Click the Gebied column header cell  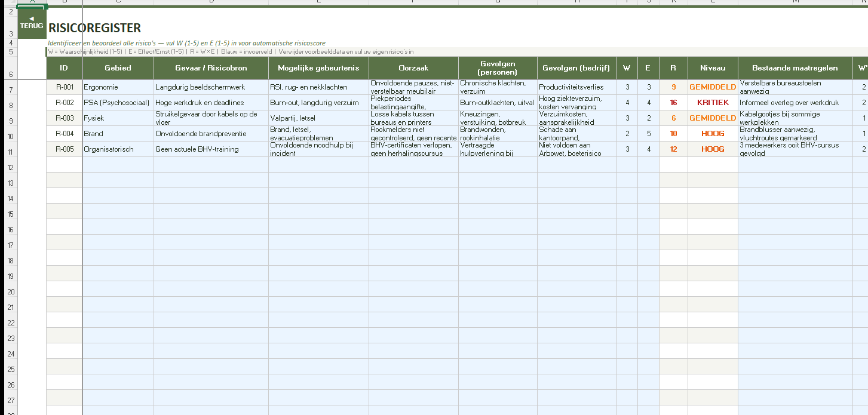click(118, 68)
